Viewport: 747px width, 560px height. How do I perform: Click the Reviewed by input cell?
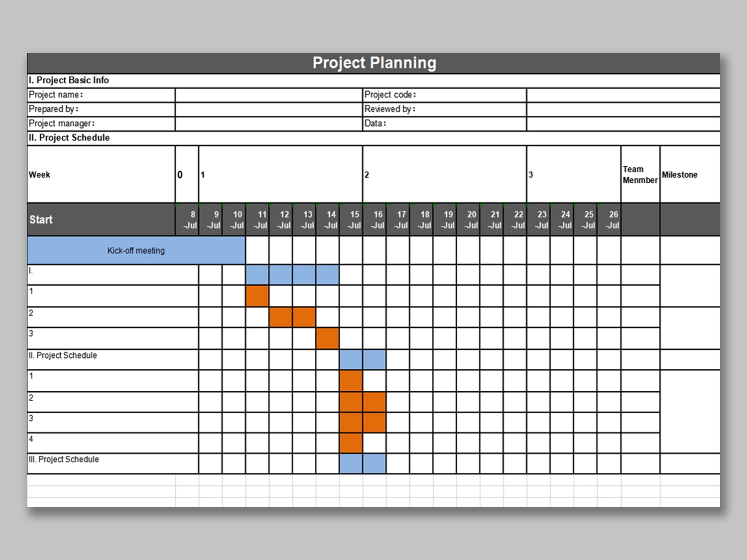pyautogui.click(x=622, y=110)
